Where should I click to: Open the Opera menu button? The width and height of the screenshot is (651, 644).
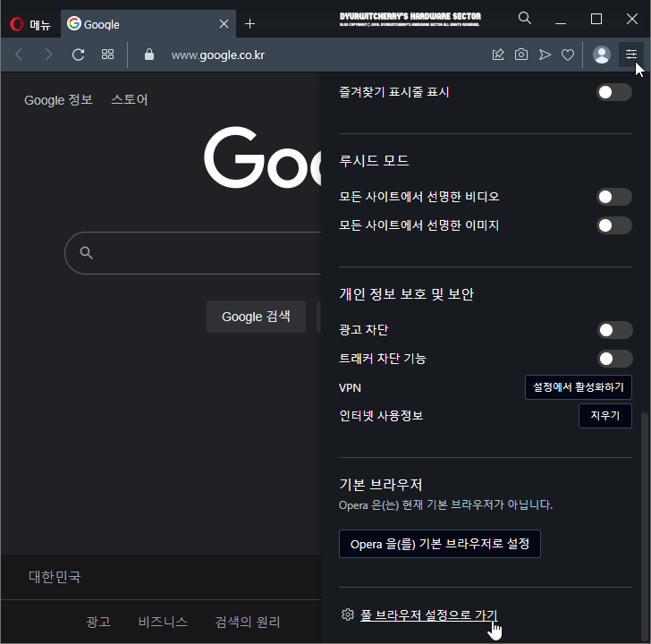(30, 24)
